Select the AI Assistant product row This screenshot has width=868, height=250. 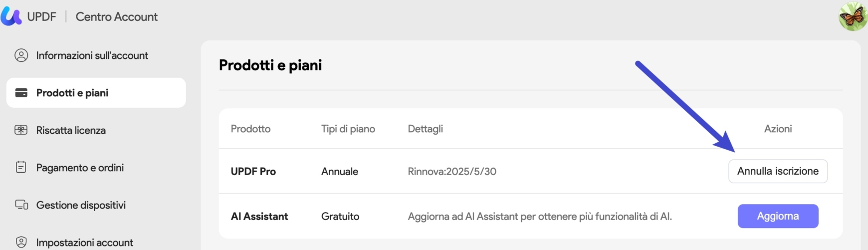point(531,216)
